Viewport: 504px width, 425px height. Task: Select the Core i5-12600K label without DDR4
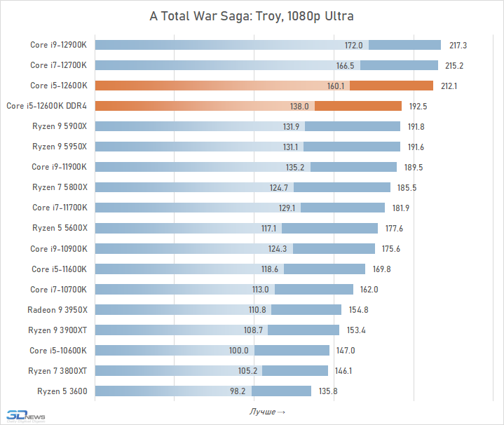coord(58,86)
